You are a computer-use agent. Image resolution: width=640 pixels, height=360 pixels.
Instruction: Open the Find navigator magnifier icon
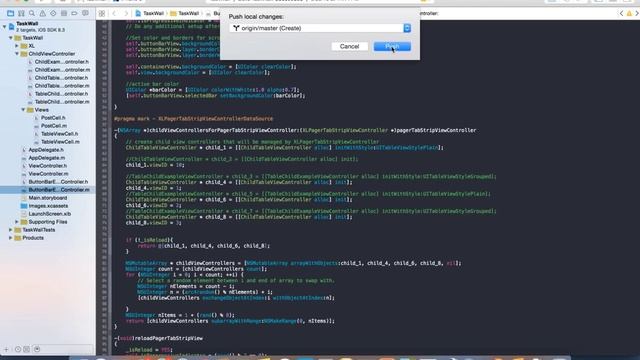(32, 13)
